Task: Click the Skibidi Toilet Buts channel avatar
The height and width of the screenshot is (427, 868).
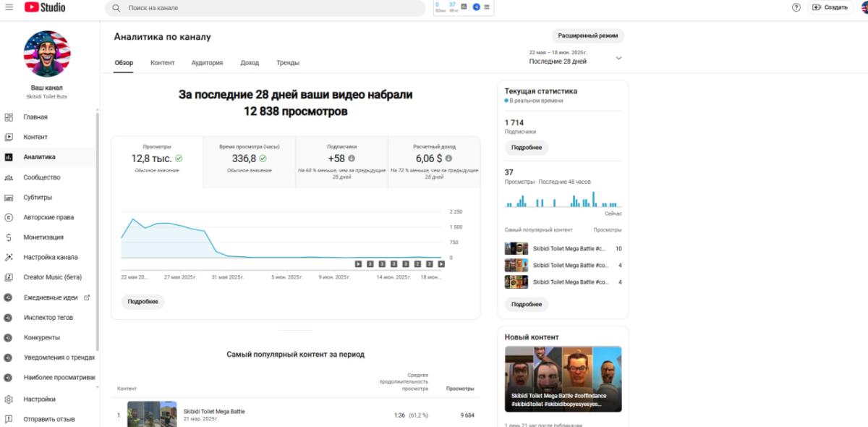Action: click(47, 54)
